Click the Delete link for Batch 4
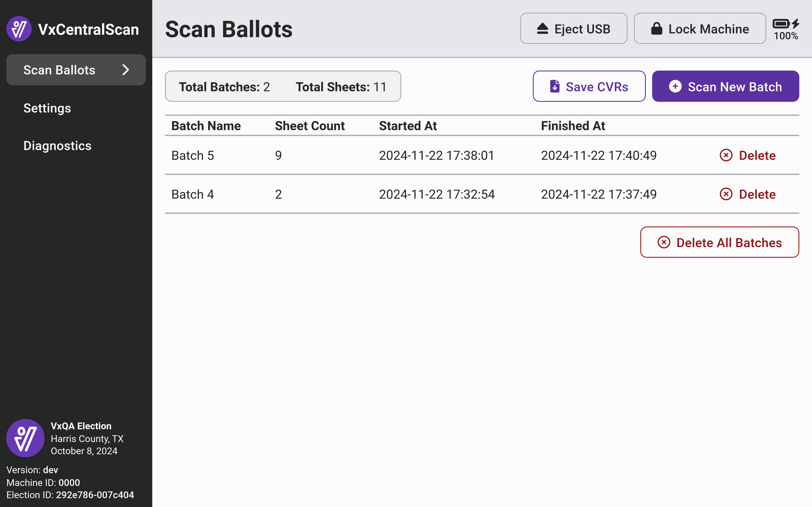This screenshot has height=507, width=812. (757, 194)
